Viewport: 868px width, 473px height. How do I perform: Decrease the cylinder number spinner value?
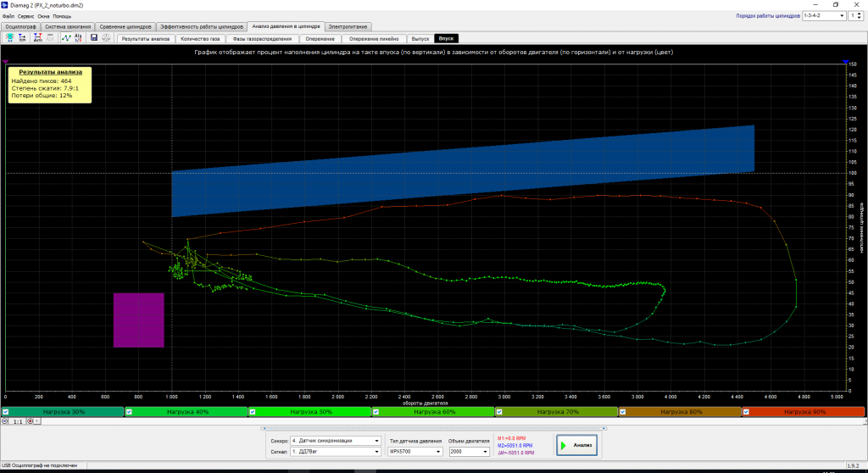860,18
